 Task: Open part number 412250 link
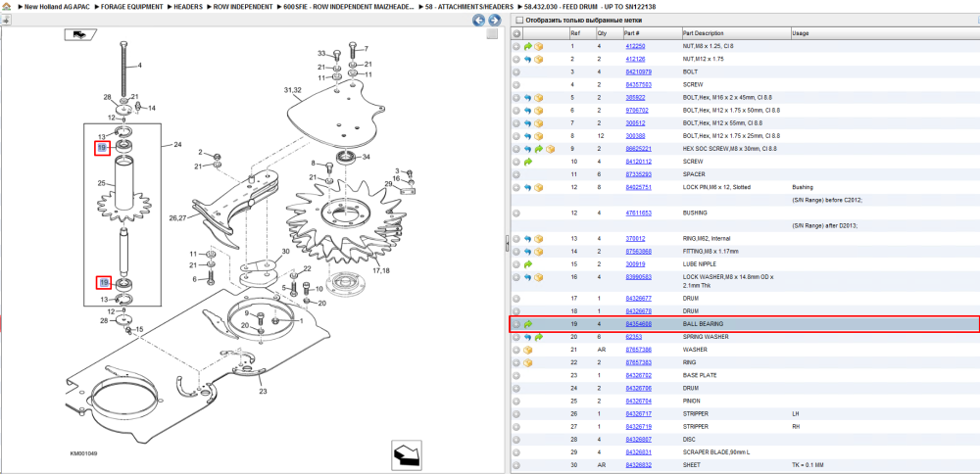click(x=635, y=46)
